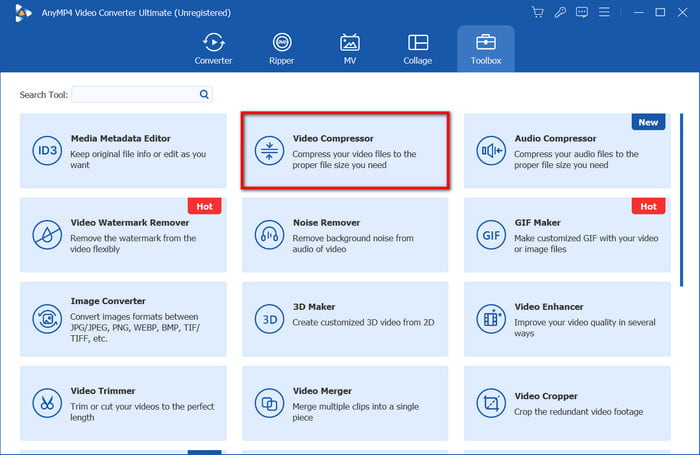The width and height of the screenshot is (700, 455).
Task: Click 'Remove the watermark from the video' text
Action: [133, 243]
